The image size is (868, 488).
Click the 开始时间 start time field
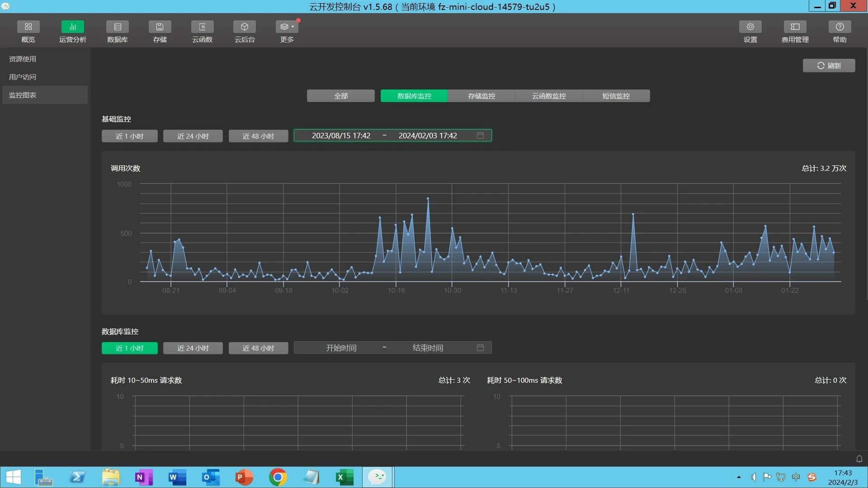(341, 347)
